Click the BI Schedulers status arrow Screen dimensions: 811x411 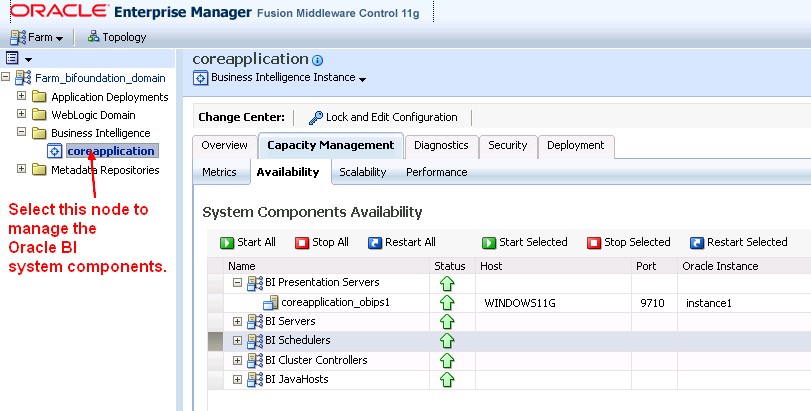point(447,341)
